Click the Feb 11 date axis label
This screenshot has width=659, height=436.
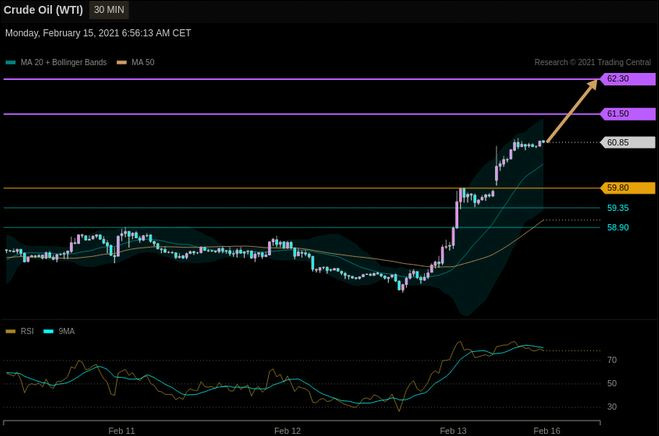121,431
